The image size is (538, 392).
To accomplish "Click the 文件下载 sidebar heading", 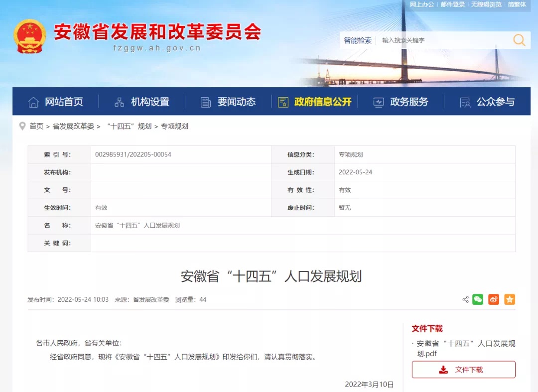I will (x=427, y=329).
